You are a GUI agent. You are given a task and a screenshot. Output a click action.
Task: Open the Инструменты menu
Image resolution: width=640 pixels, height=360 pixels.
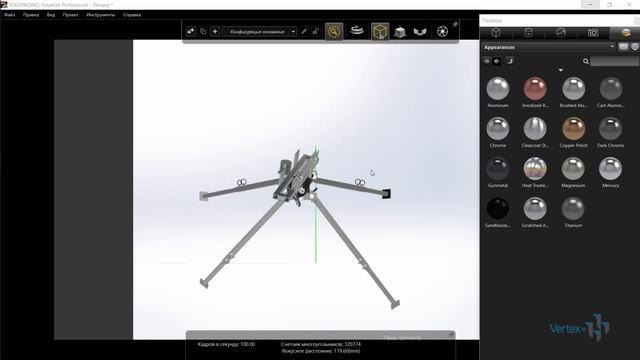click(x=101, y=15)
